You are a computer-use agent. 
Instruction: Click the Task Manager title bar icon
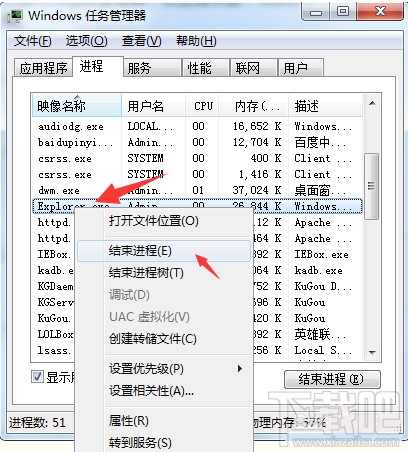(x=15, y=16)
